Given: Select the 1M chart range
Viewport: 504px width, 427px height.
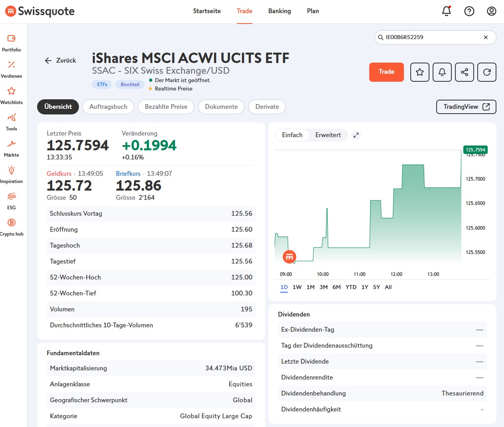Looking at the screenshot, I should (x=311, y=287).
